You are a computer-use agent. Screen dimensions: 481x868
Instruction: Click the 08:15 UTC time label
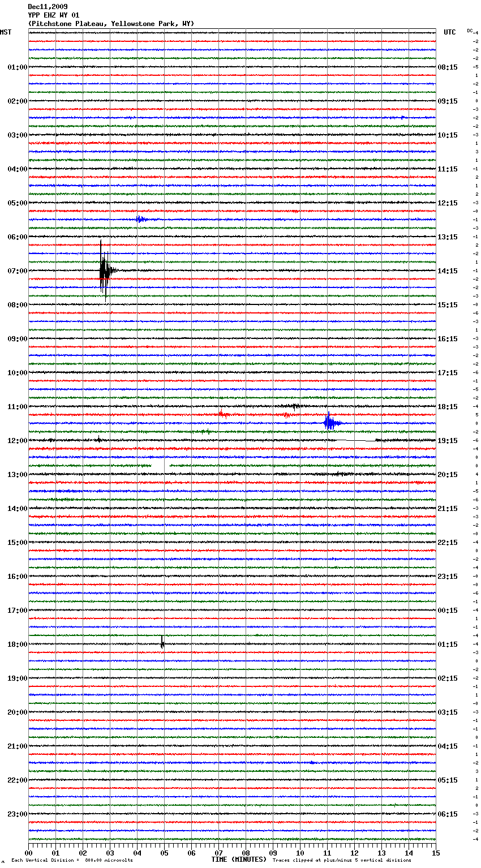[448, 67]
